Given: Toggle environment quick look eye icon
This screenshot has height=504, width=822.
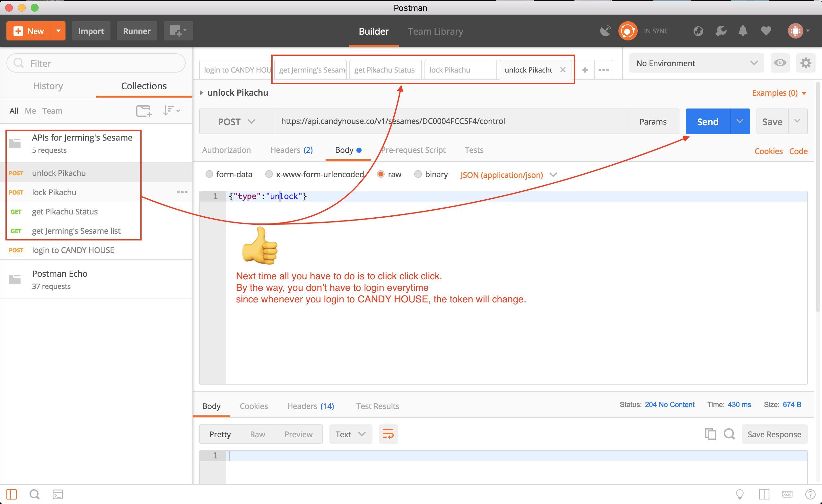Looking at the screenshot, I should 780,63.
